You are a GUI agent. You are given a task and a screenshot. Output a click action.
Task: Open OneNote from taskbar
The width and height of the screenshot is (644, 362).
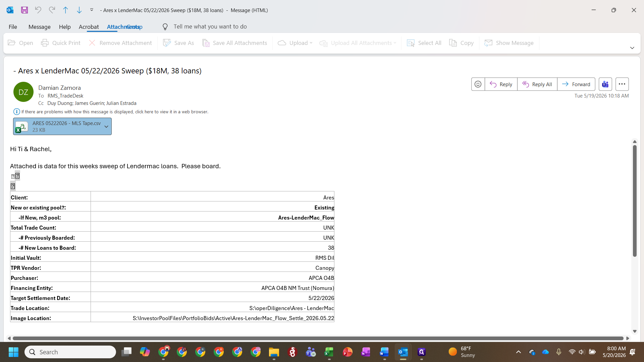point(366,352)
